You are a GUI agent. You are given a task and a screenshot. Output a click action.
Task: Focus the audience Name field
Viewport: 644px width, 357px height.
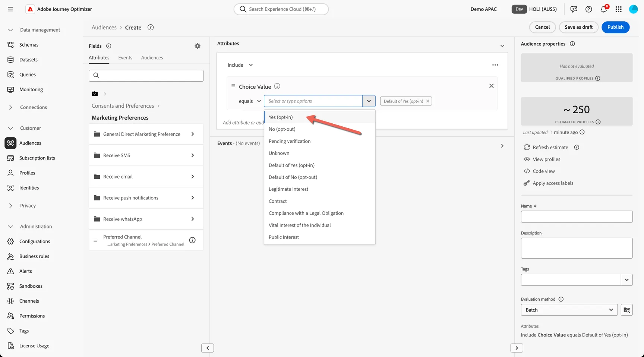coord(577,217)
